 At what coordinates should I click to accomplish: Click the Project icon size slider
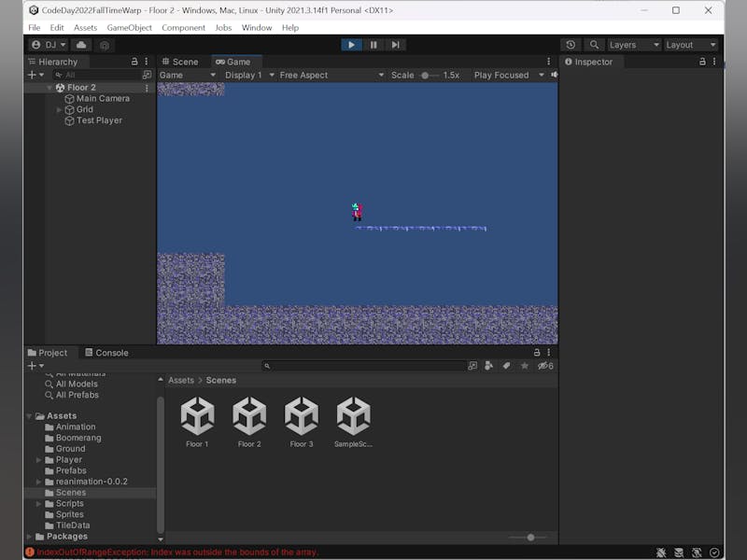[529, 538]
